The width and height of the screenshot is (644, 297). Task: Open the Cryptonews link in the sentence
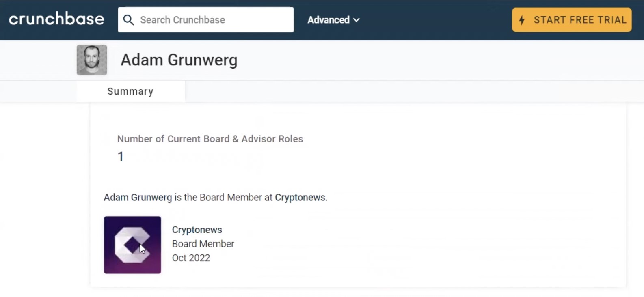click(300, 197)
